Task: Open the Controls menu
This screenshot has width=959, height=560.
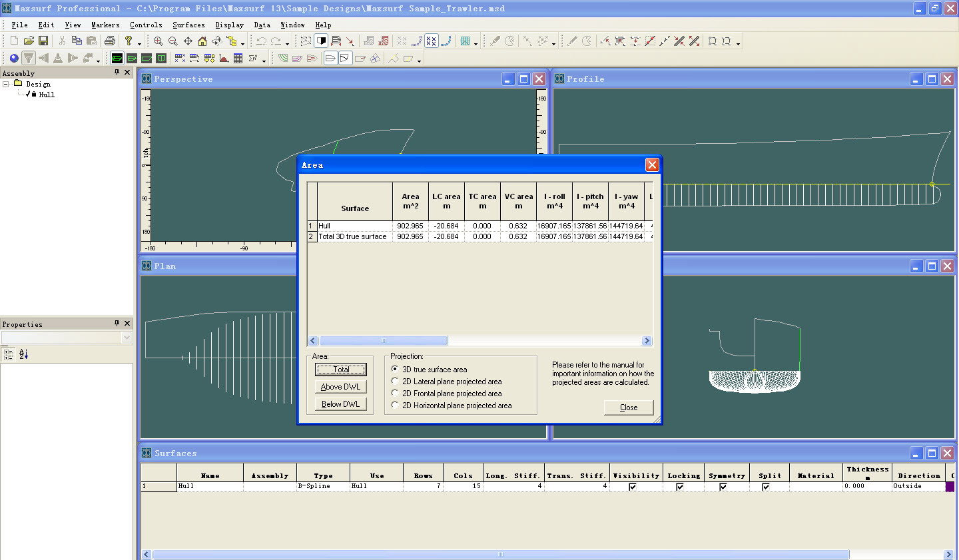Action: tap(146, 25)
